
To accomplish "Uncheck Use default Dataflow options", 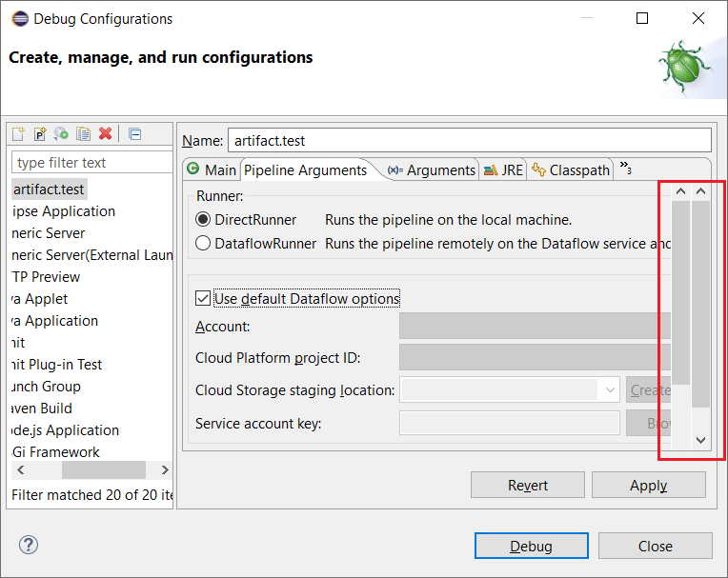I will click(x=203, y=298).
